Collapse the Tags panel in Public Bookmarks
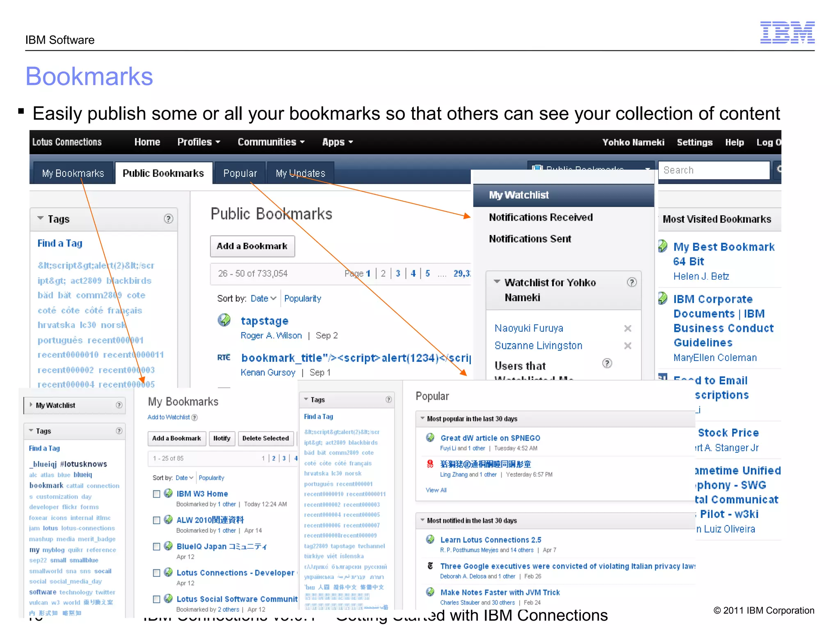840x630 pixels. pyautogui.click(x=40, y=218)
